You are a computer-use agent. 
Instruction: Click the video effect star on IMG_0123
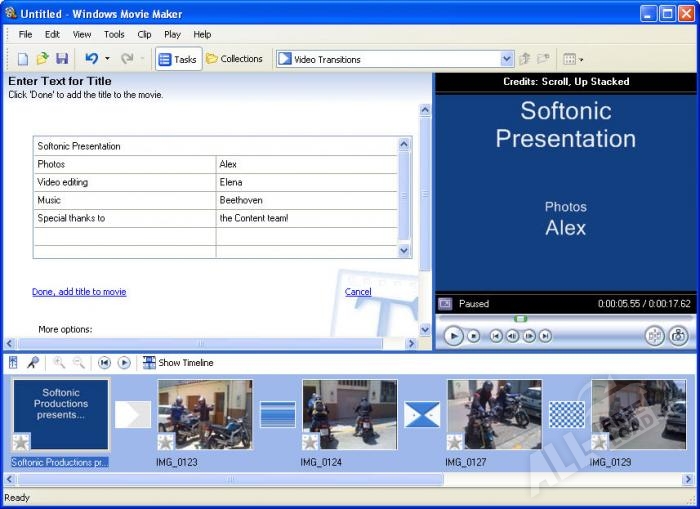tap(166, 442)
